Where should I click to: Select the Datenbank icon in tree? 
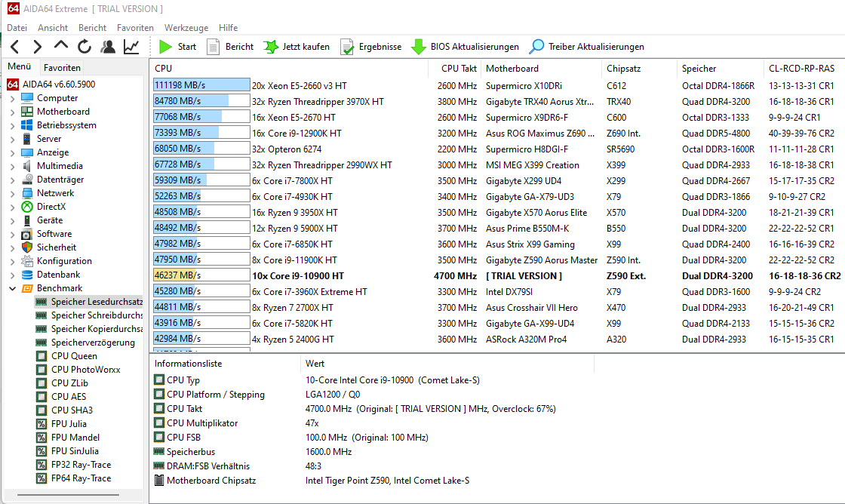(27, 275)
